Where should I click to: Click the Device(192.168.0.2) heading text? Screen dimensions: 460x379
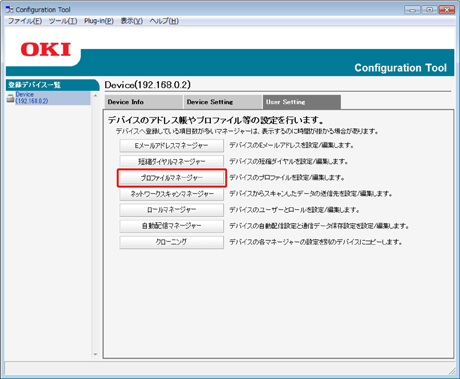[x=148, y=85]
